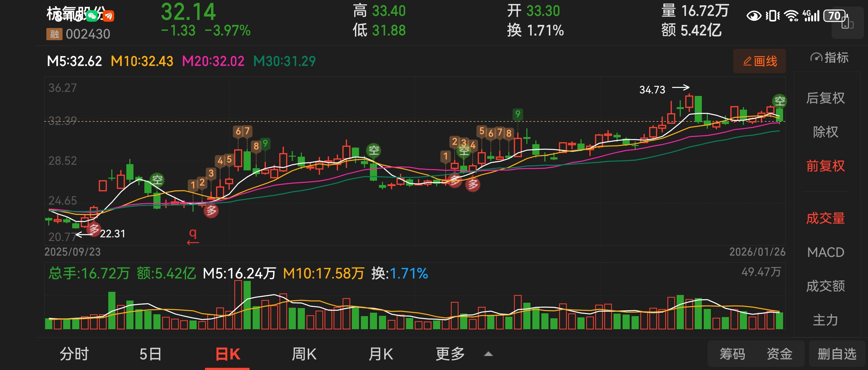The image size is (868, 370).
Task: Select 后复权 price adjustment mode
Action: [825, 98]
